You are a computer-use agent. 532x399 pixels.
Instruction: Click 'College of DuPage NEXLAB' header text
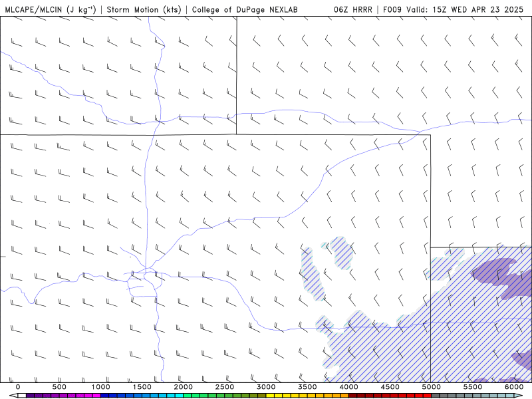point(245,9)
